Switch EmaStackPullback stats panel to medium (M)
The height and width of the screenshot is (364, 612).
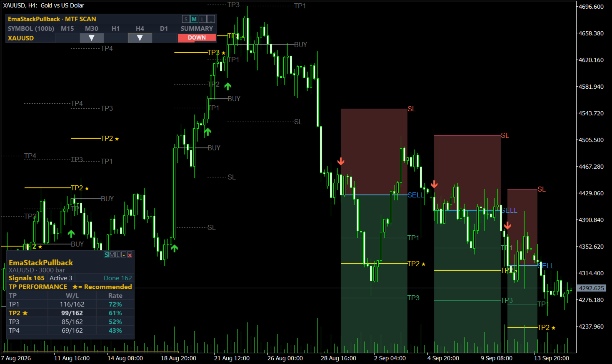click(112, 255)
